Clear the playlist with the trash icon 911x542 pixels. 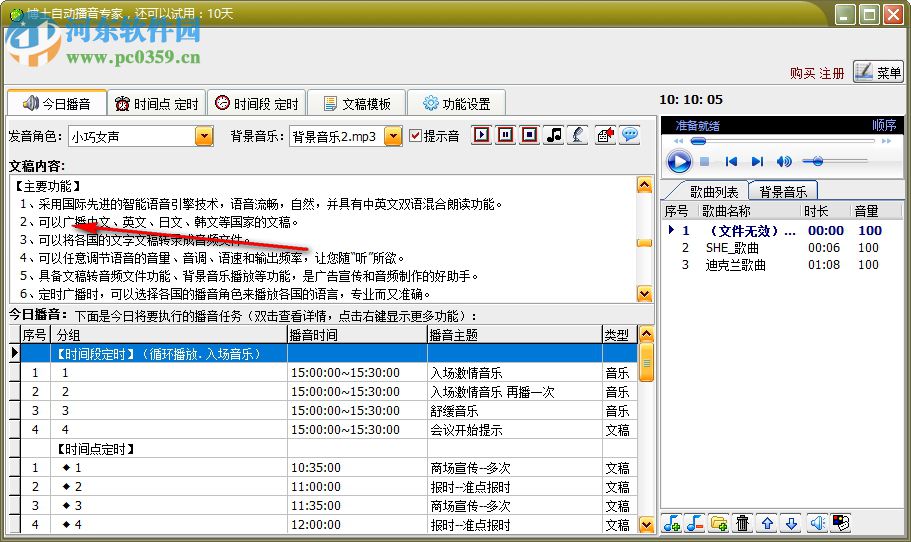click(743, 523)
